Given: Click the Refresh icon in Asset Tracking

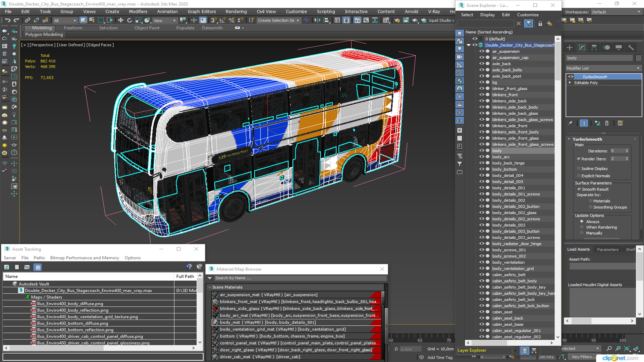Looking at the screenshot, I should (x=6, y=267).
